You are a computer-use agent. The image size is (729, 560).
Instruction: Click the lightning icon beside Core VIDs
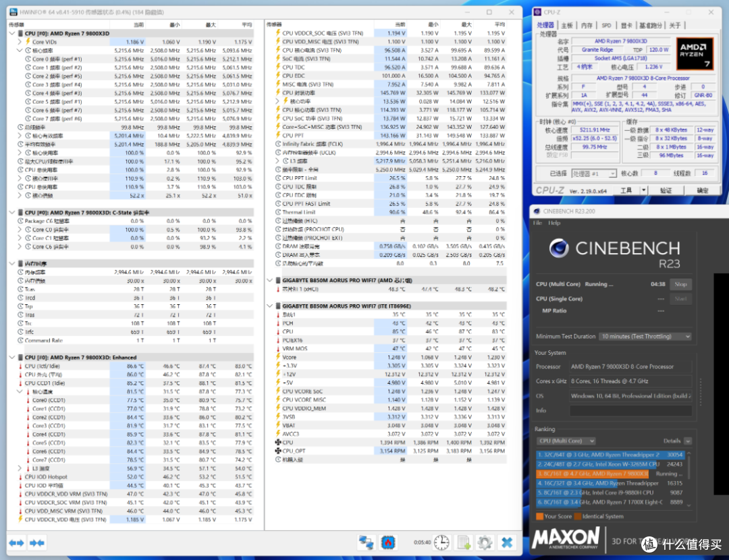click(28, 42)
